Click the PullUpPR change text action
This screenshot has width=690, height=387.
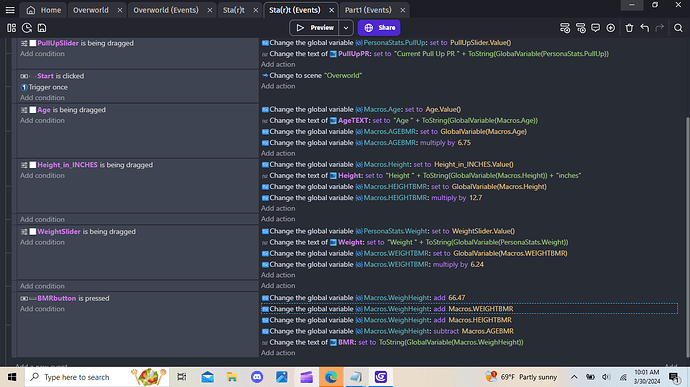pos(435,54)
